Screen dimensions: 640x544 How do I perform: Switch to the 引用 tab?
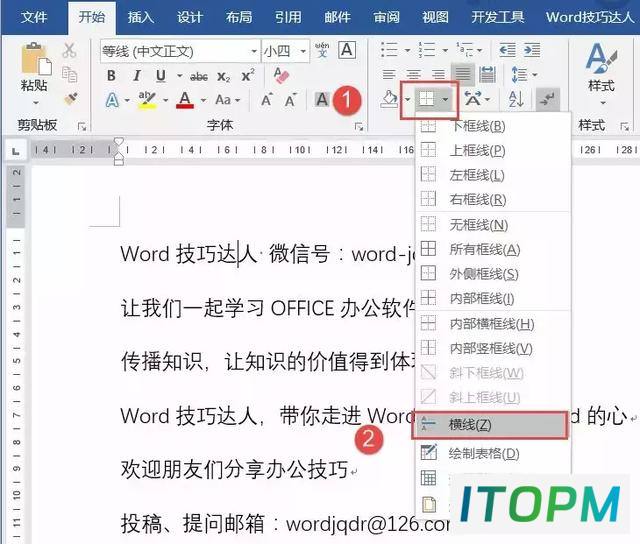(x=288, y=17)
